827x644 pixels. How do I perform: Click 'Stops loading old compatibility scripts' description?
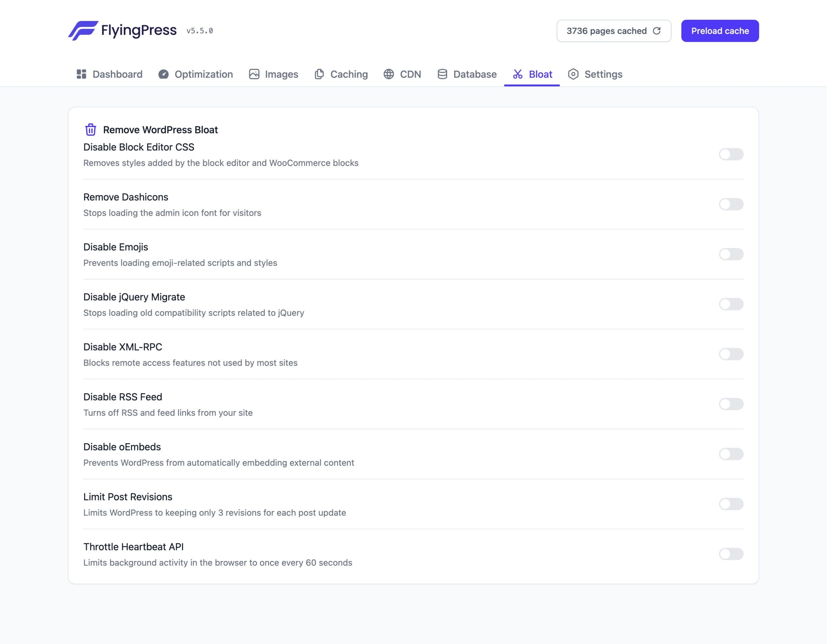(194, 312)
